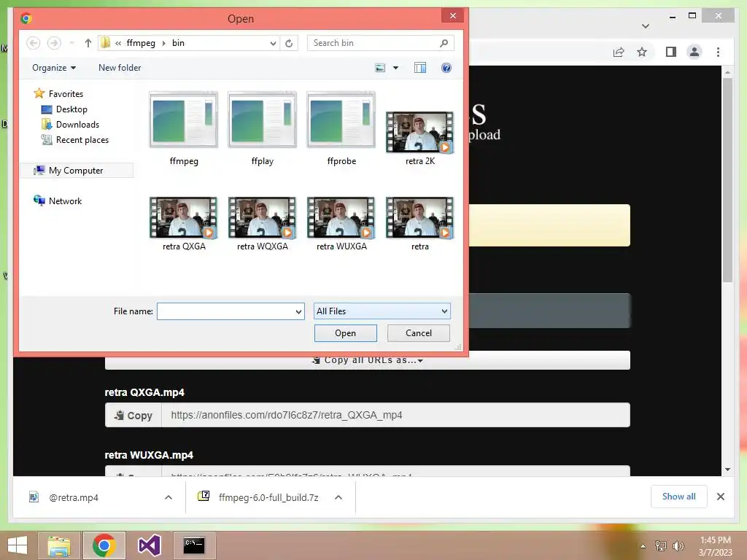
Task: Go forward with the dialog's forward arrow
Action: tap(54, 43)
